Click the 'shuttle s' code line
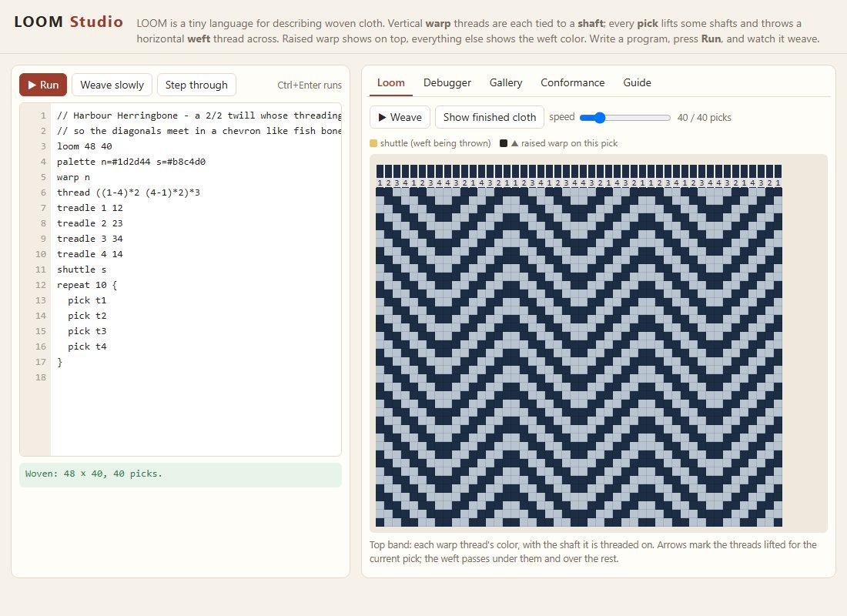The width and height of the screenshot is (847, 616). coord(82,269)
